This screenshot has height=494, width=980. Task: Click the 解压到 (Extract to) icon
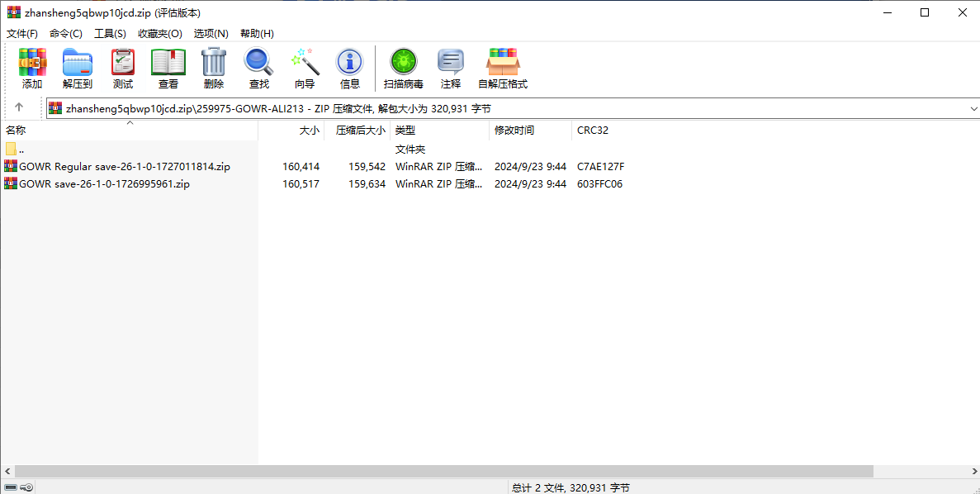tap(78, 63)
